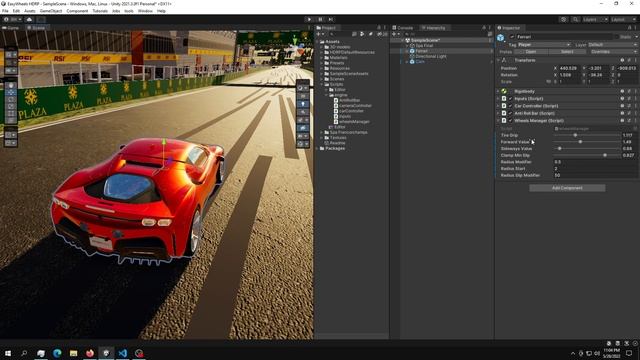Select the Rect tool in scene toolbar
640x360 pixels.
[x=11, y=113]
